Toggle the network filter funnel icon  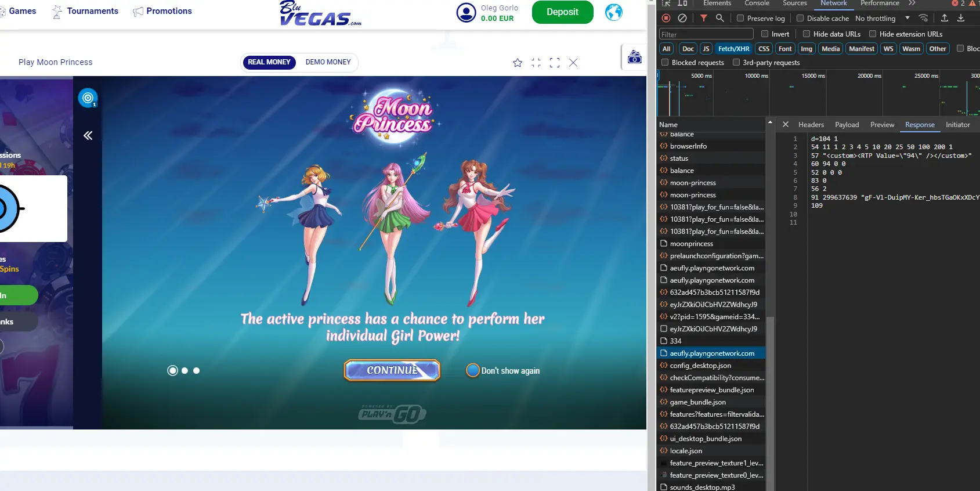pyautogui.click(x=704, y=18)
